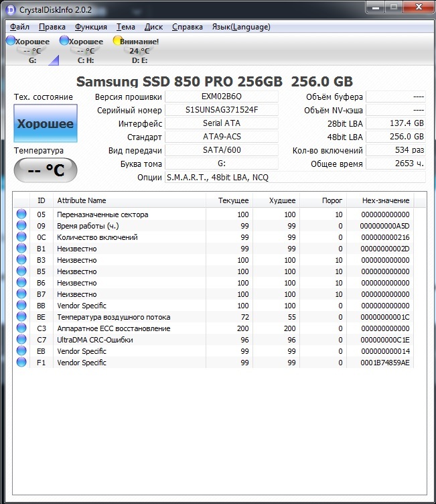This screenshot has width=436, height=504.
Task: Click the drive letter field G:
Action: [x=222, y=164]
